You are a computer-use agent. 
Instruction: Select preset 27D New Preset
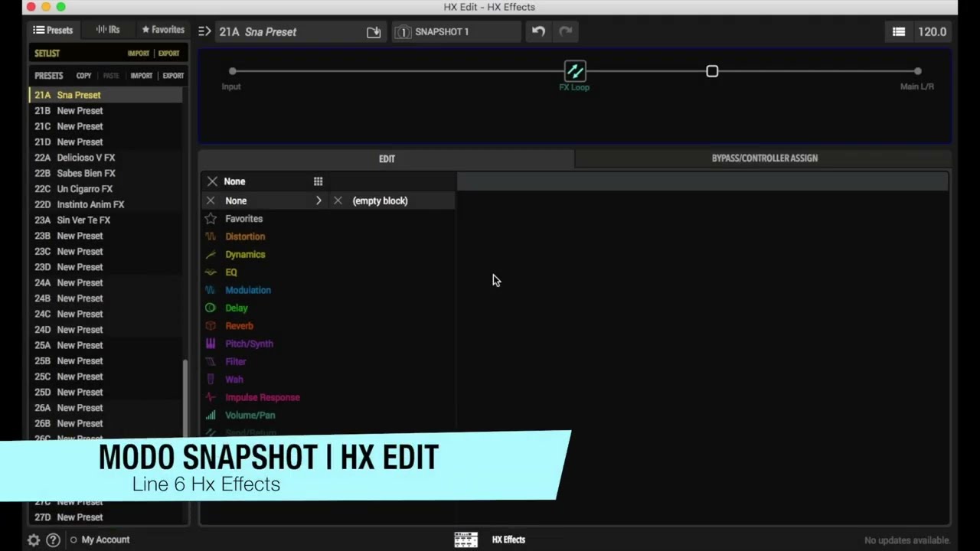[106, 517]
